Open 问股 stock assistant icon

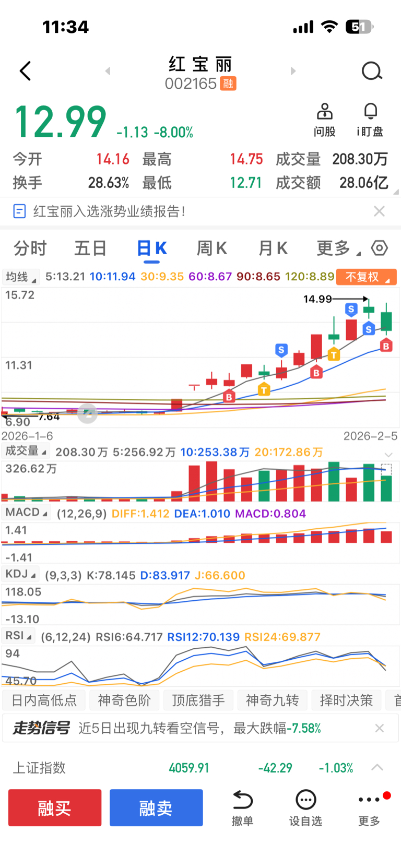pos(324,120)
